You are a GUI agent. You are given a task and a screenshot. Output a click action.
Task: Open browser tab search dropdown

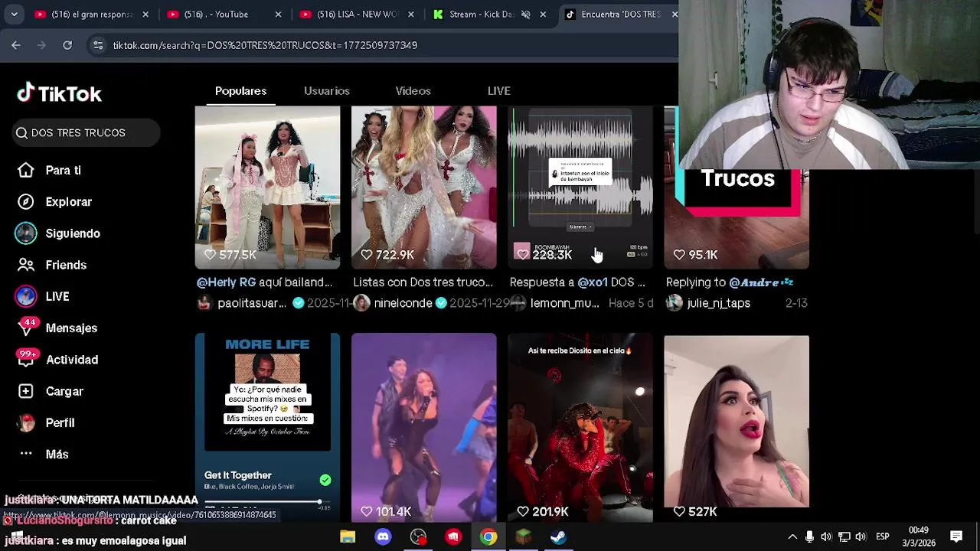(14, 14)
